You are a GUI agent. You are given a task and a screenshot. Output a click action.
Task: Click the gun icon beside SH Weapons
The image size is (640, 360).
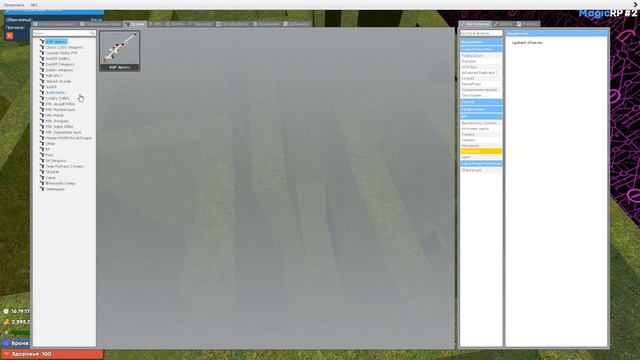[x=42, y=161]
